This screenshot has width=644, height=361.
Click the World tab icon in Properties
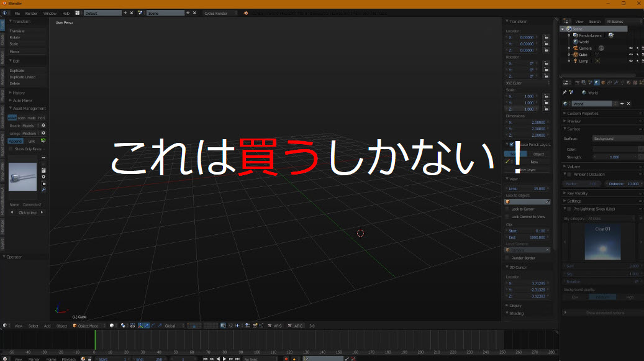click(597, 83)
